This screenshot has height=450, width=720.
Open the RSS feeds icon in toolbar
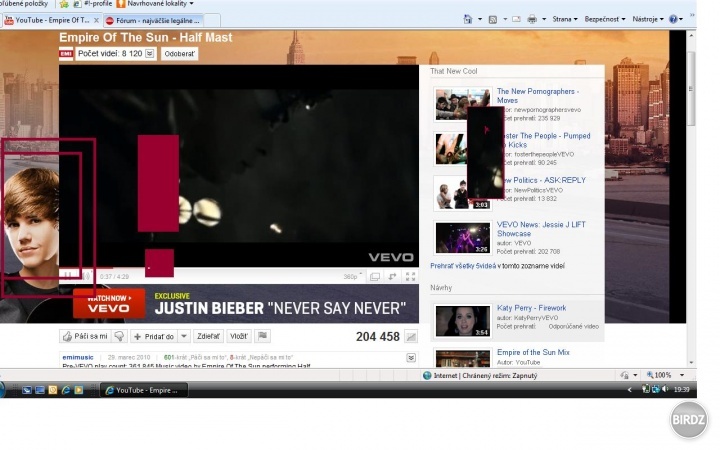click(493, 19)
